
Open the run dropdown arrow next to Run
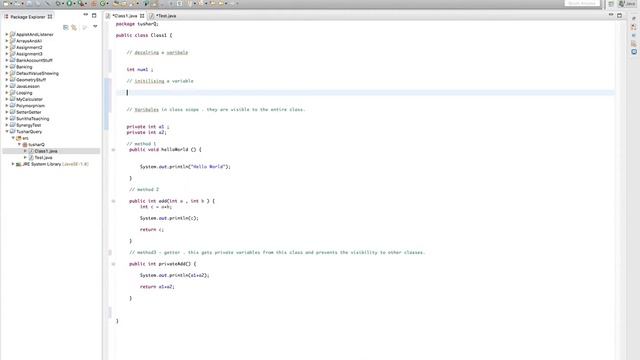(74, 4)
